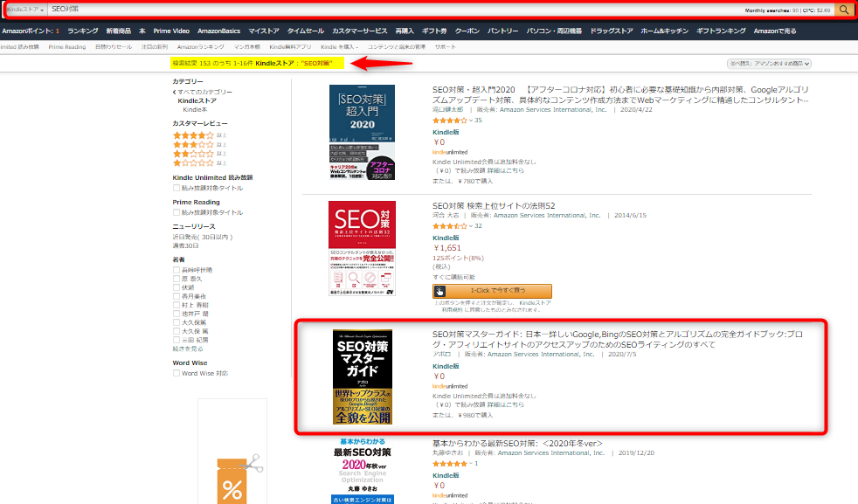The width and height of the screenshot is (858, 504).
Task: Click five-star rating of 基本からわかる最新SEO対策
Action: pyautogui.click(x=450, y=464)
